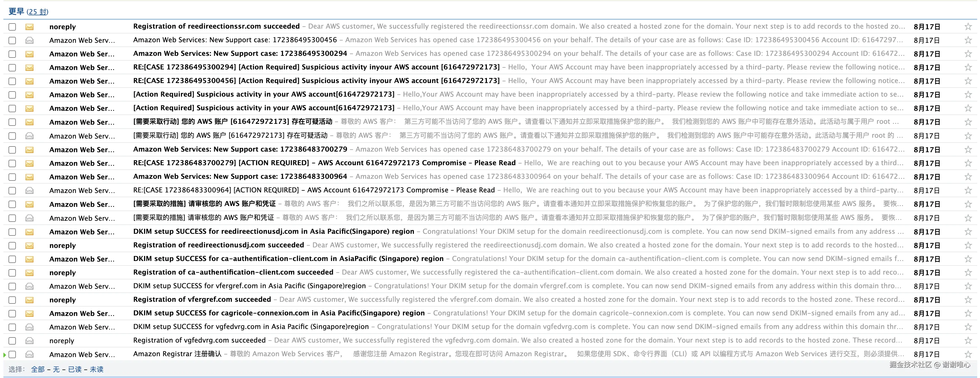
Task: Click green arrow marker beside Amazon Registrar email
Action: [5, 354]
